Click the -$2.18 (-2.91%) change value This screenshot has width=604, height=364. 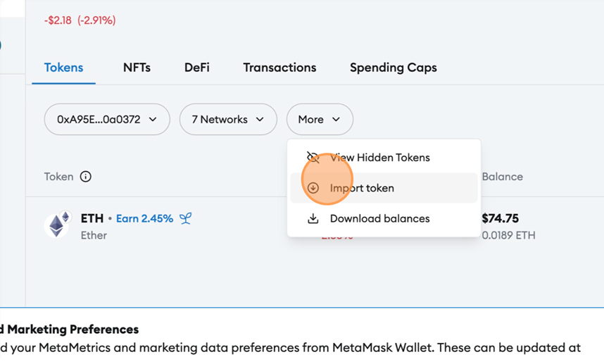(x=80, y=20)
